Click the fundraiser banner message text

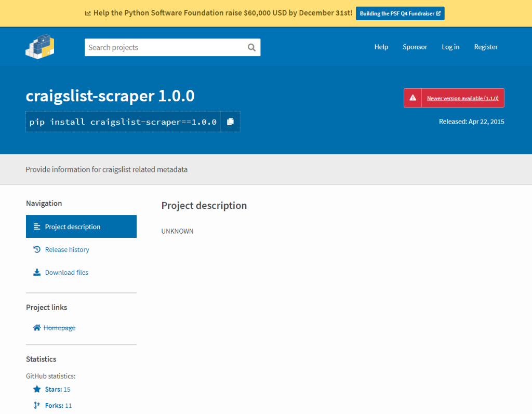223,13
